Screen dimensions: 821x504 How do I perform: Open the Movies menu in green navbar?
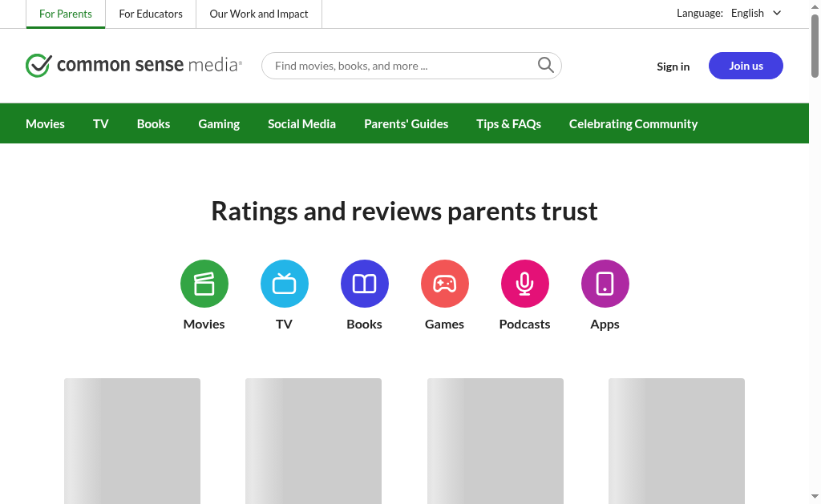(45, 124)
